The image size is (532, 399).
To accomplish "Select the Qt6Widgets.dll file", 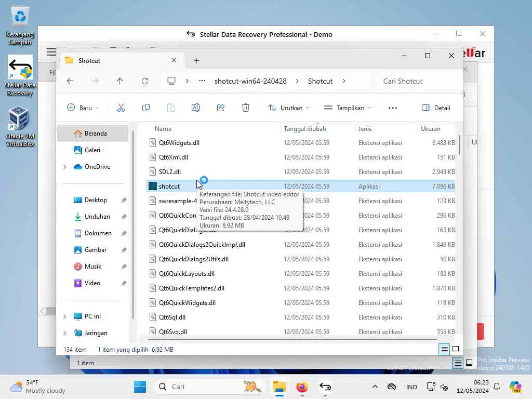I will point(301,143).
